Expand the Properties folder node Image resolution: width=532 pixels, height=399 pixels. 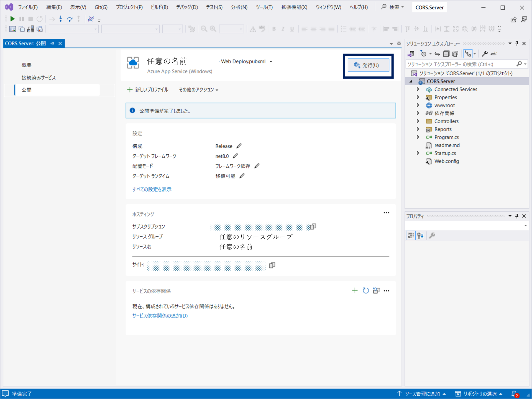pyautogui.click(x=418, y=97)
